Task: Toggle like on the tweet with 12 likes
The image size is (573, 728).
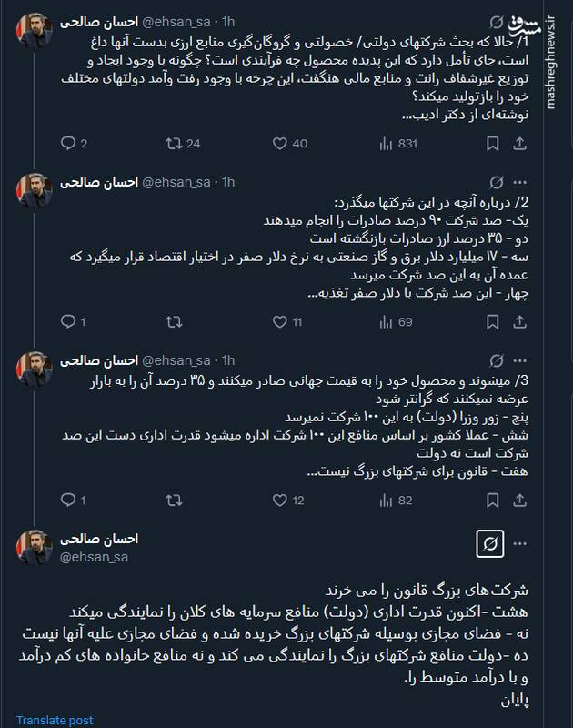Action: click(x=280, y=500)
